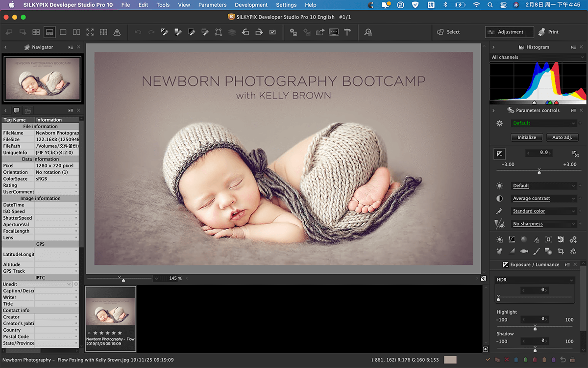This screenshot has height=368, width=588.
Task: Select the crop tool icon
Action: (561, 252)
